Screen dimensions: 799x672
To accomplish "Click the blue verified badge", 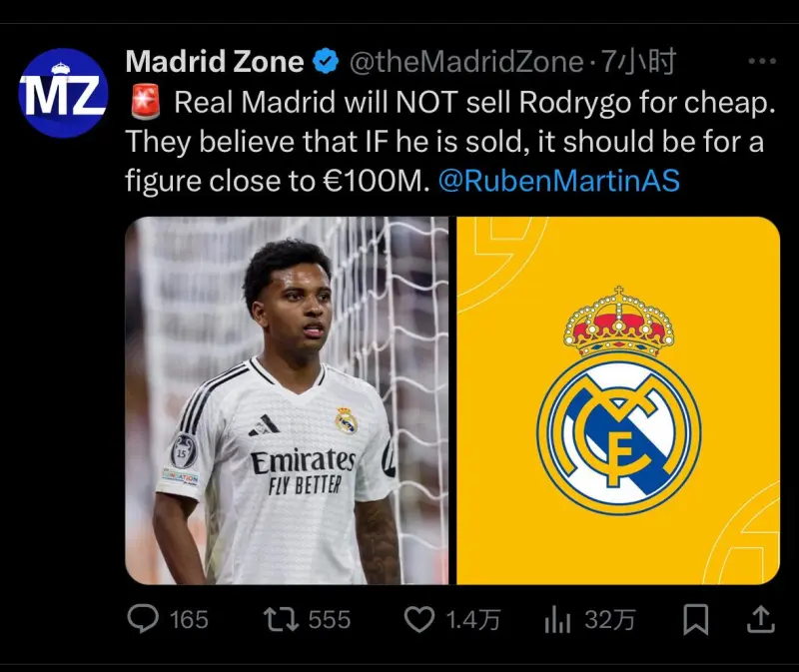I will (326, 61).
